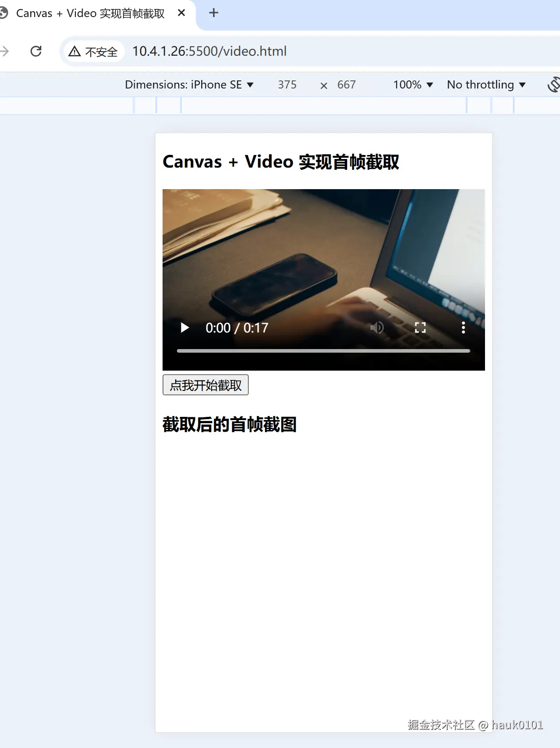Mute the video volume icon
This screenshot has width=560, height=748.
(x=377, y=328)
